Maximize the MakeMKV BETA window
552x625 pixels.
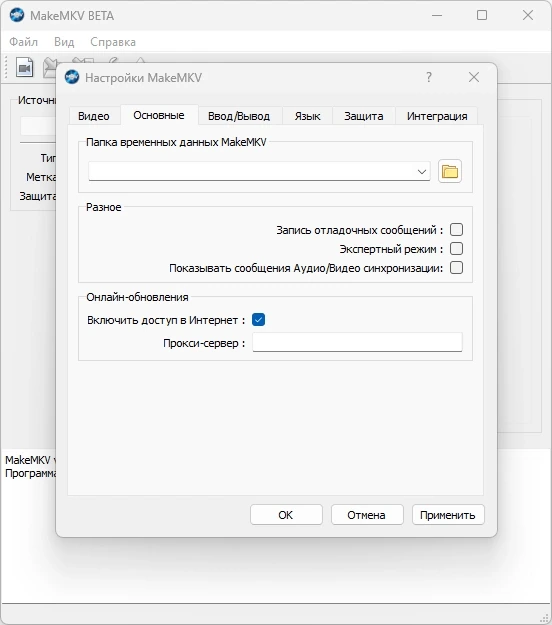(x=482, y=15)
